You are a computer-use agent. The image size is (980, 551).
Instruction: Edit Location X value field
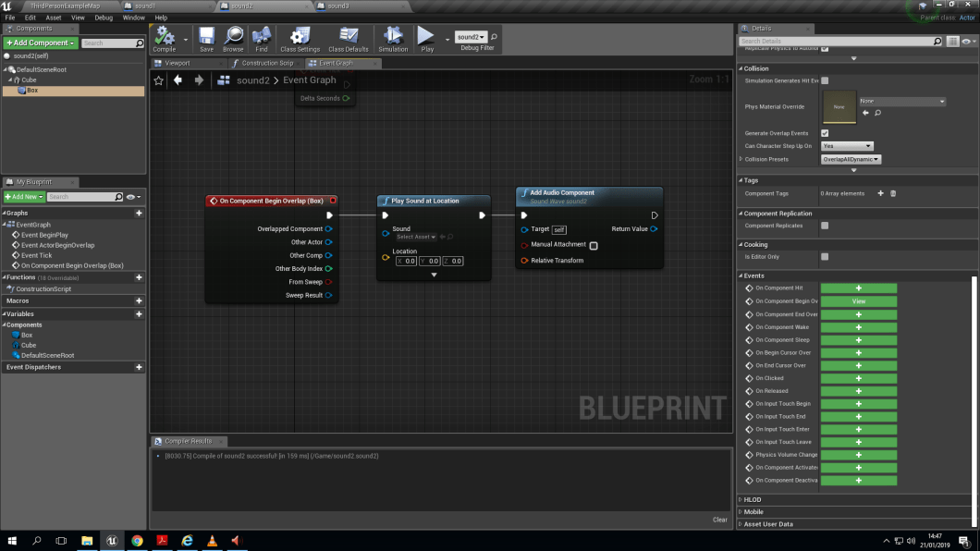[x=406, y=261]
